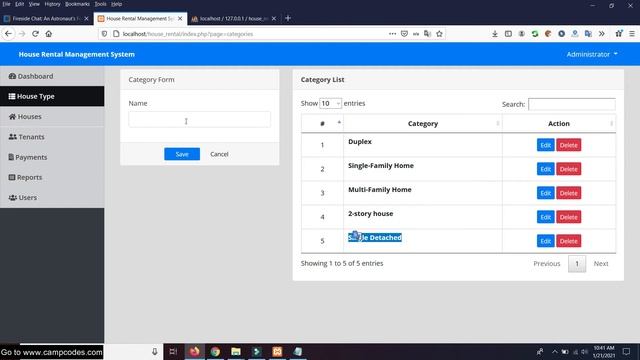
Task: Delete the Duplex category
Action: [569, 145]
